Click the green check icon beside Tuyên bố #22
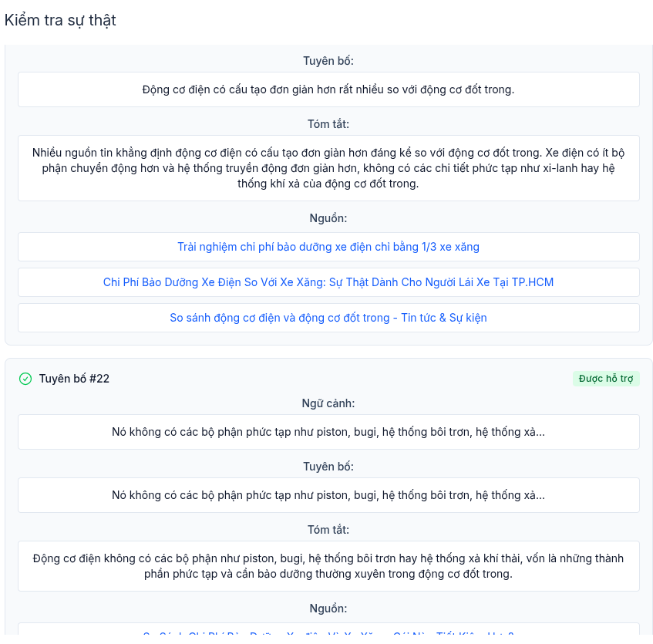This screenshot has height=644, width=653. pyautogui.click(x=25, y=379)
